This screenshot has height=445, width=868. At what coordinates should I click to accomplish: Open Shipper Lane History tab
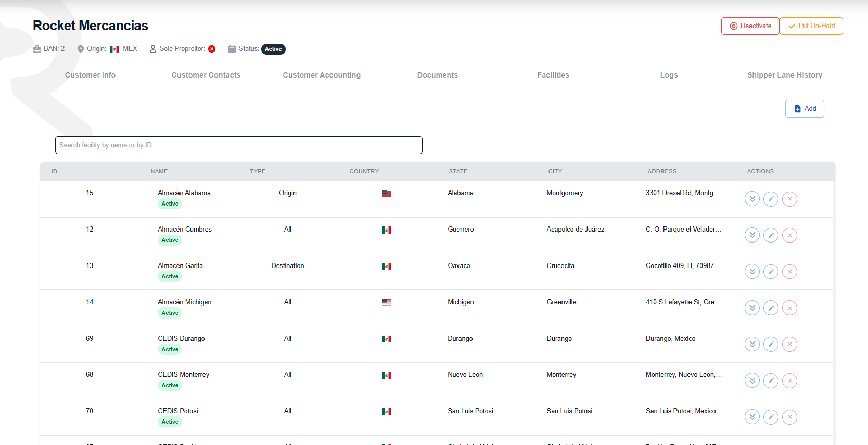click(785, 75)
